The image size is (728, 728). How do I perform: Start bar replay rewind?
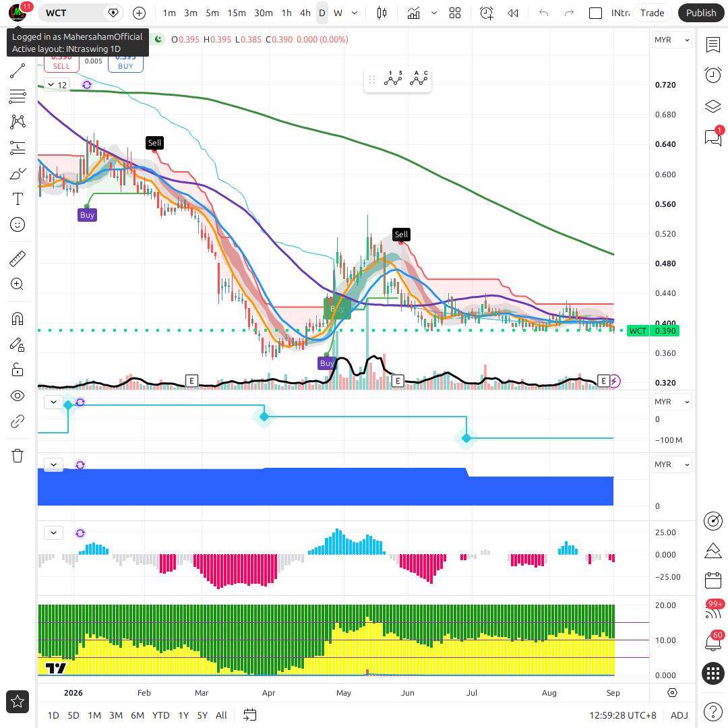point(512,13)
